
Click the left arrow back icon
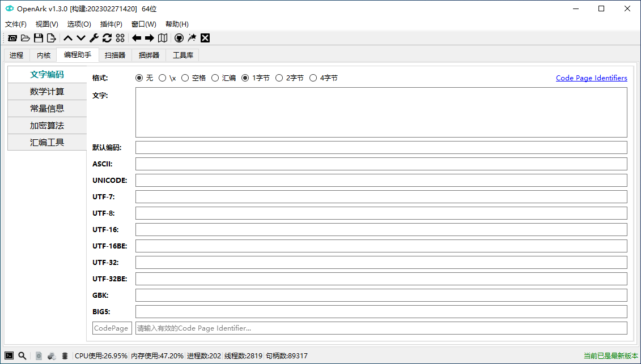tap(137, 38)
